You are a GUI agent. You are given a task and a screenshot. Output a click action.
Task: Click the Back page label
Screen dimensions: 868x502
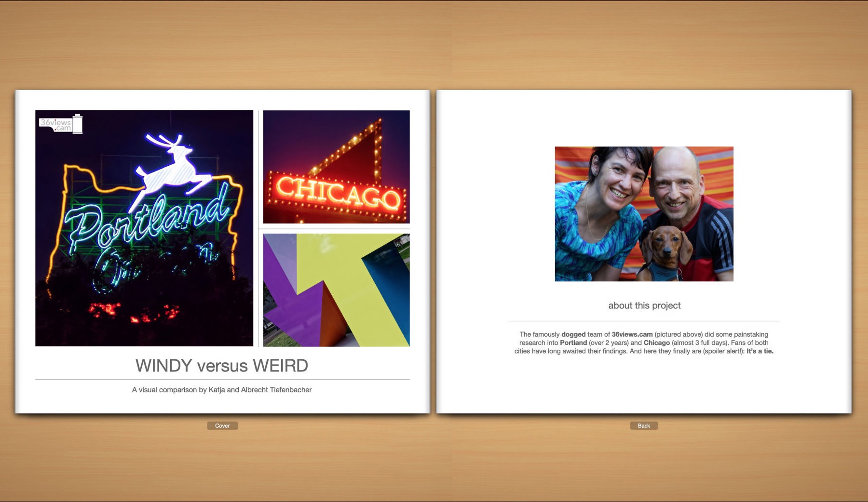click(644, 425)
